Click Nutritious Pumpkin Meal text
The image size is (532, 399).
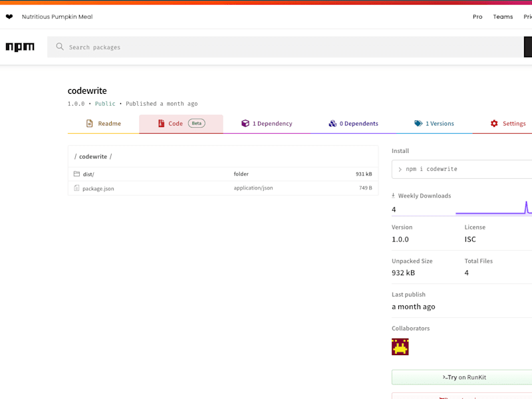pos(57,17)
